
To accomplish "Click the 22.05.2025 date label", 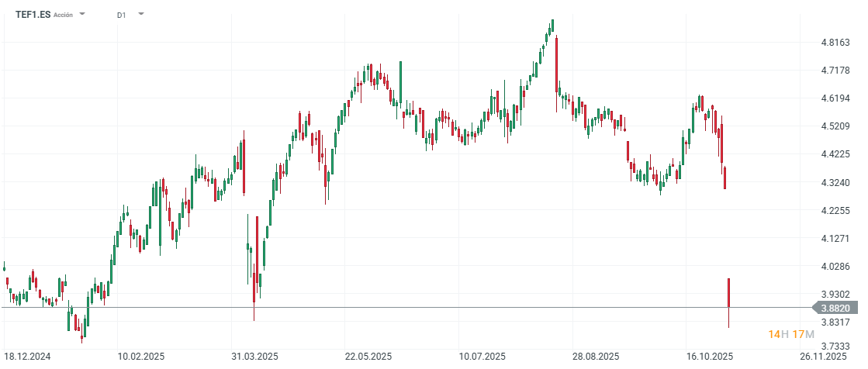I will point(368,357).
